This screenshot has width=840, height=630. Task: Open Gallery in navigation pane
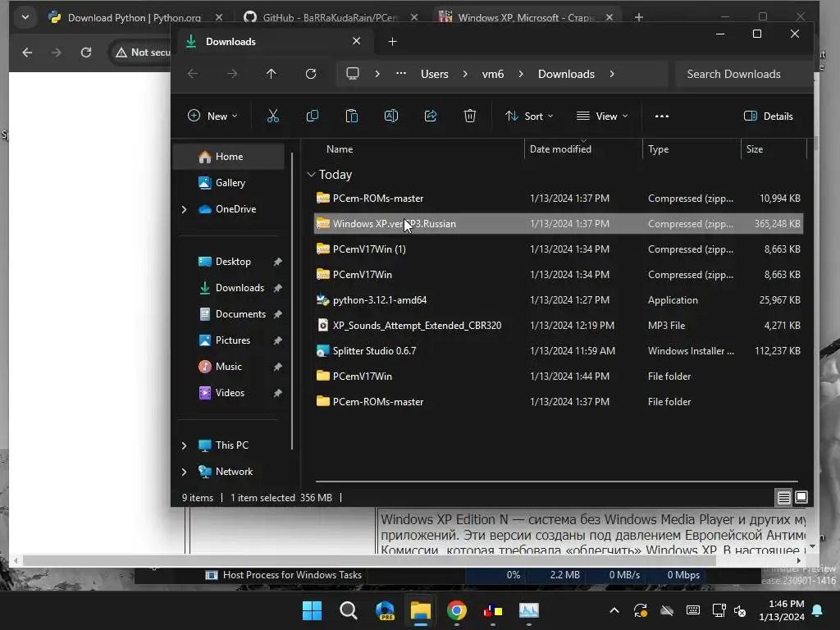pos(230,183)
